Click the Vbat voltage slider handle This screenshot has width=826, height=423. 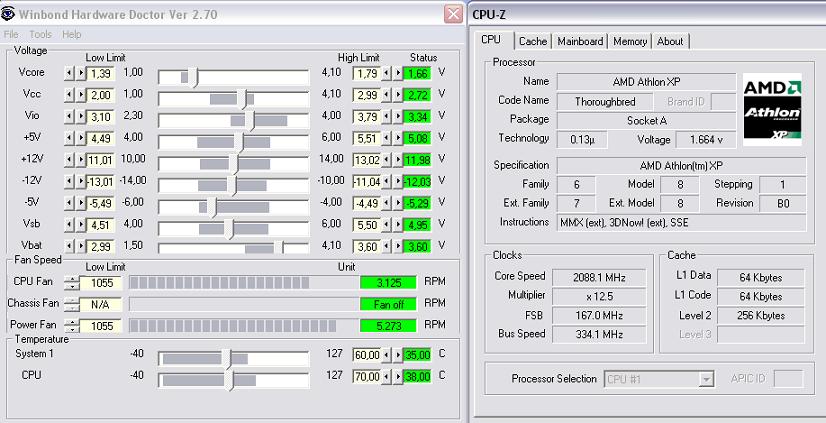click(x=279, y=248)
